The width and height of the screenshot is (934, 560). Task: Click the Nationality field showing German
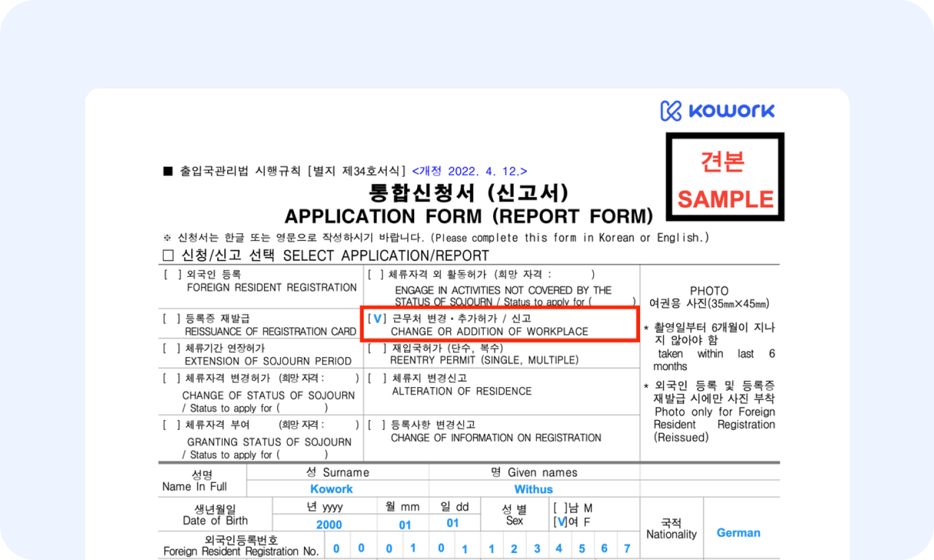click(738, 533)
